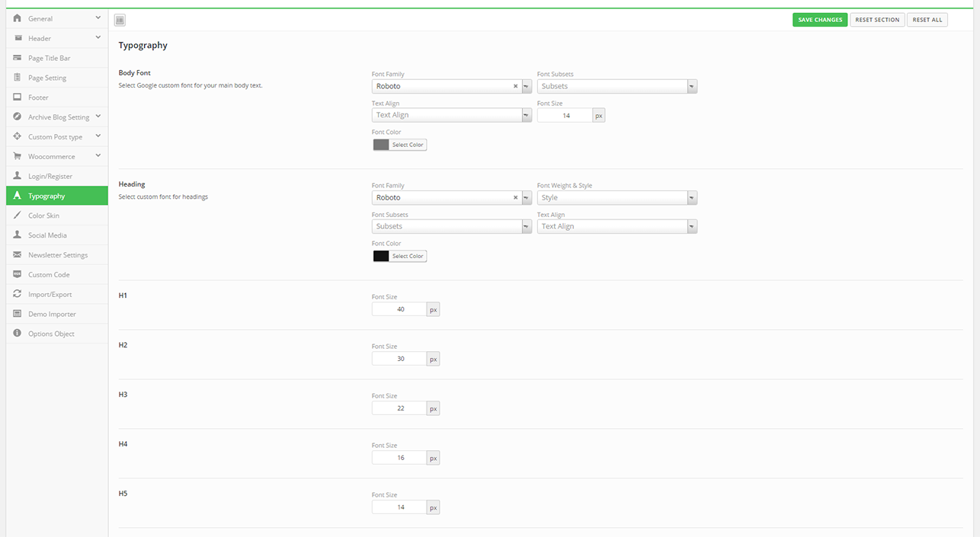Expand the General menu chevron
Image resolution: width=980 pixels, height=537 pixels.
click(x=98, y=18)
